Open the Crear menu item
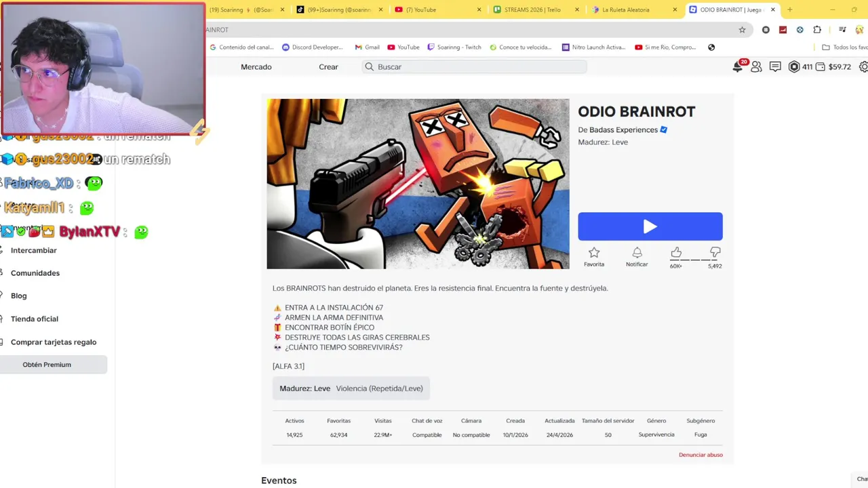Viewport: 868px width, 488px height. click(328, 66)
